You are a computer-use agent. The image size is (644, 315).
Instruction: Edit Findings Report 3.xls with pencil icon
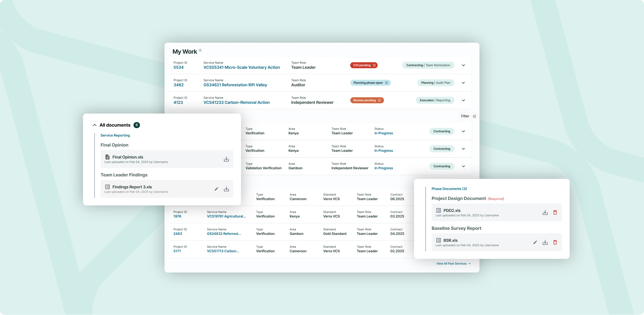(216, 189)
